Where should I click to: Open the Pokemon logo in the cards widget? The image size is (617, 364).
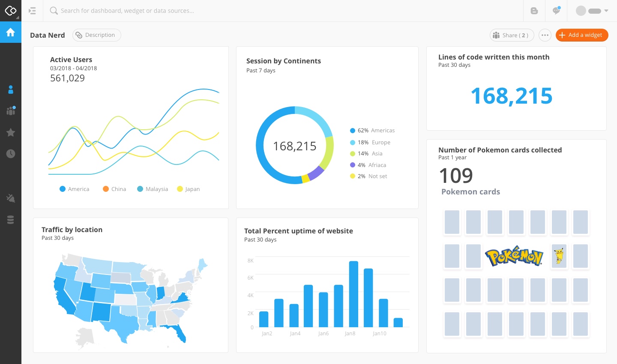pyautogui.click(x=514, y=256)
